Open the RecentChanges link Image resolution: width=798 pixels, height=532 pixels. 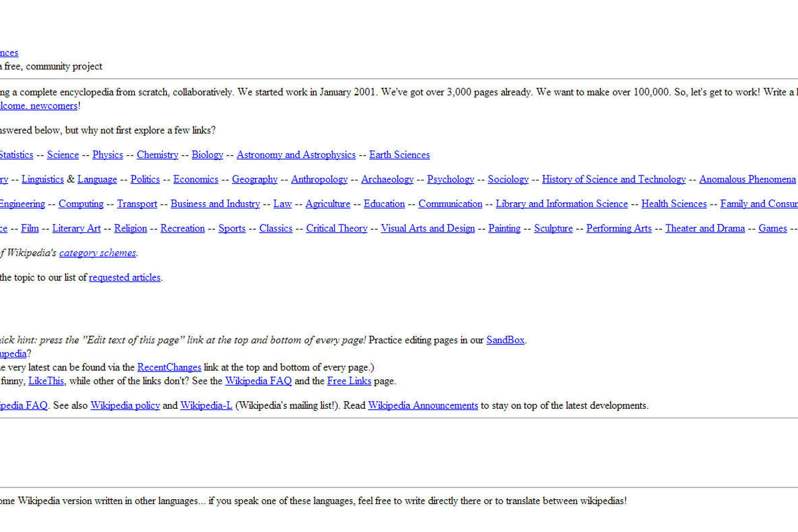pyautogui.click(x=169, y=368)
